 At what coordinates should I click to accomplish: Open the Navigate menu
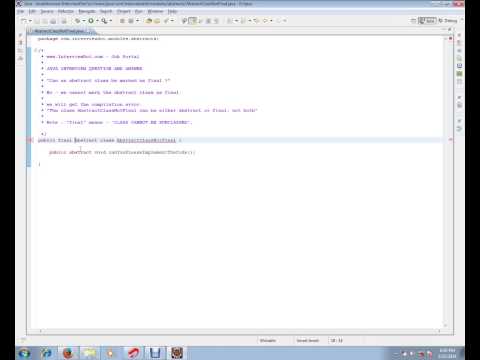point(87,11)
